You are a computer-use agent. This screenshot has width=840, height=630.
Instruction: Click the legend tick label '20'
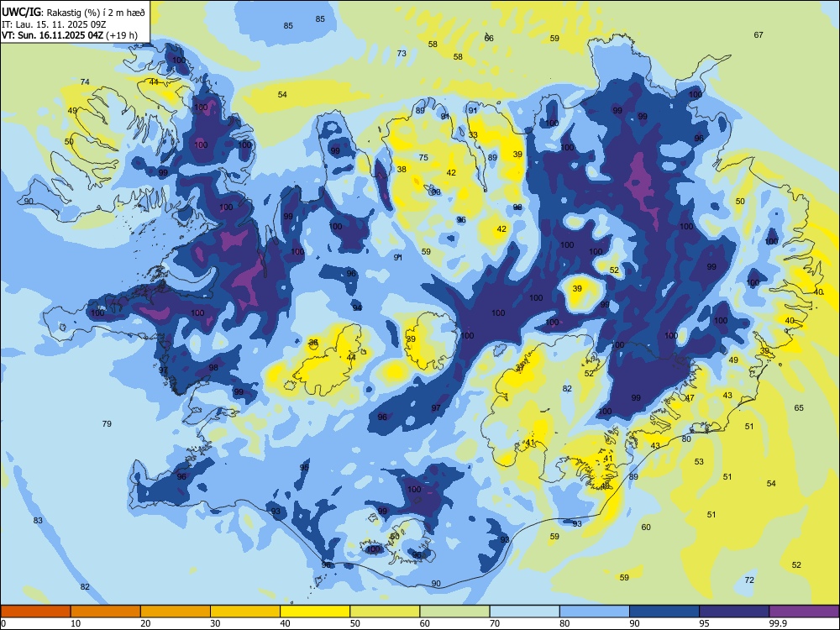click(145, 623)
